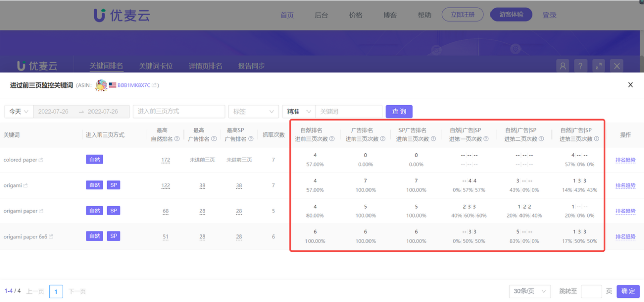Click the fullscreen expand icon
This screenshot has width=644, height=302.
pos(599,65)
